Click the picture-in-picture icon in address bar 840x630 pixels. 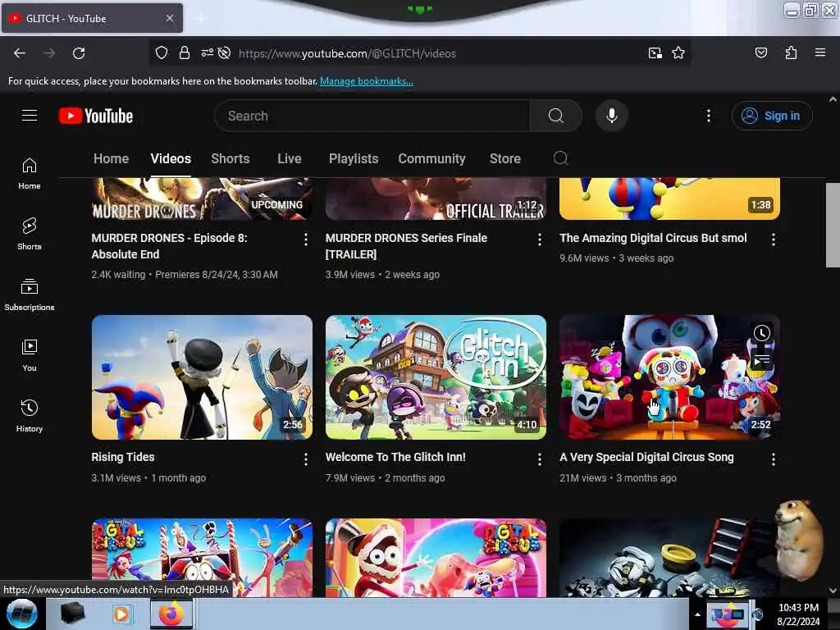coord(655,53)
